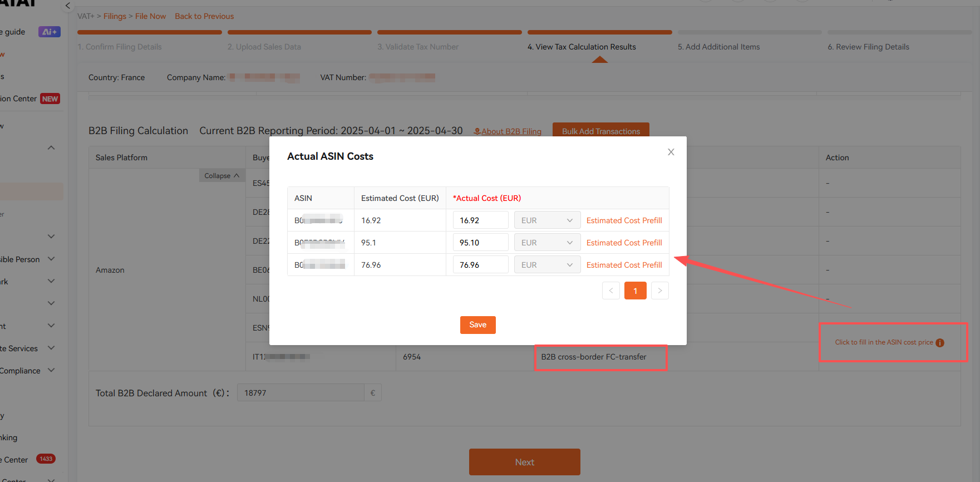Screen dimensions: 980x482
Task: Click Bulk Add Transactions button
Action: click(x=601, y=131)
